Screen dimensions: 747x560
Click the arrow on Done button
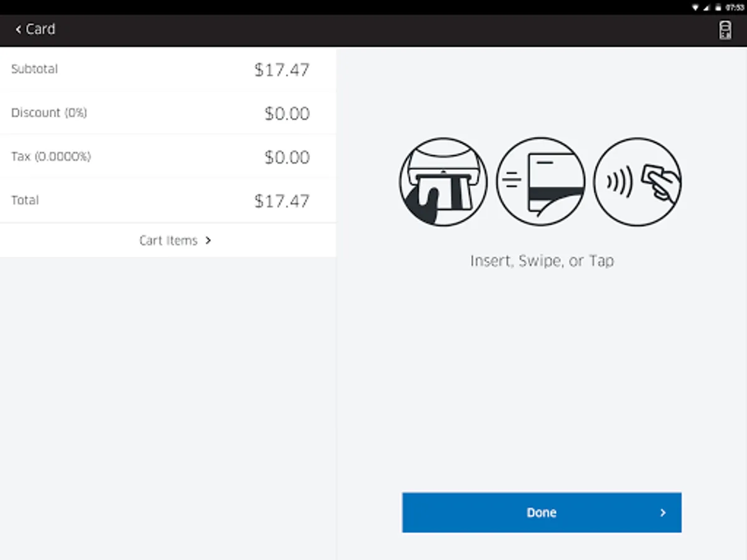point(662,513)
